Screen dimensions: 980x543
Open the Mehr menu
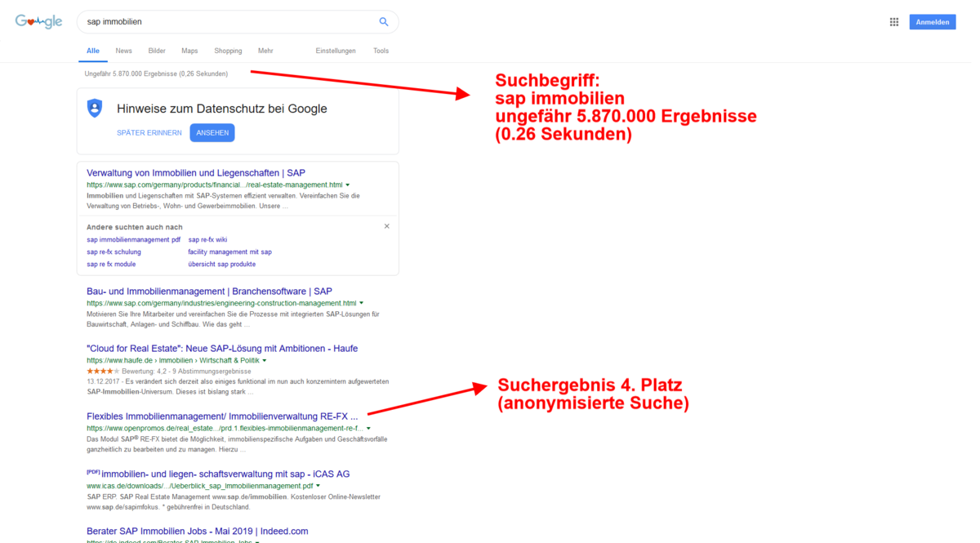tap(265, 50)
